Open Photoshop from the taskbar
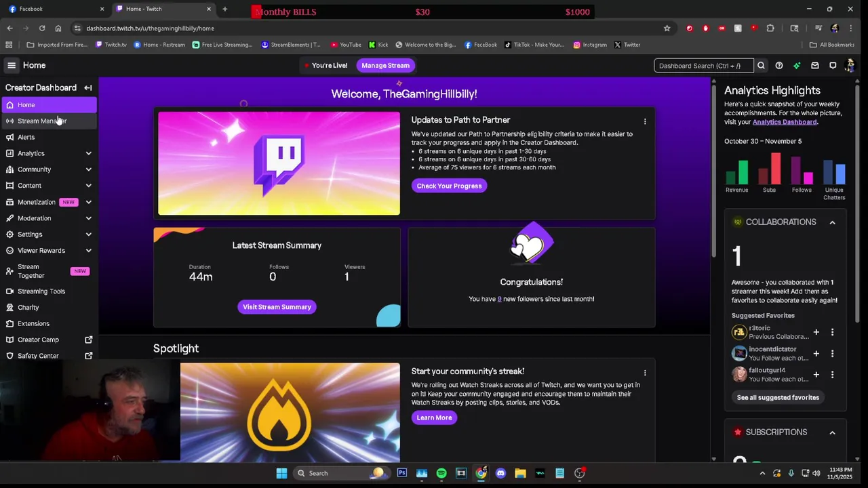This screenshot has height=488, width=868. 402,473
